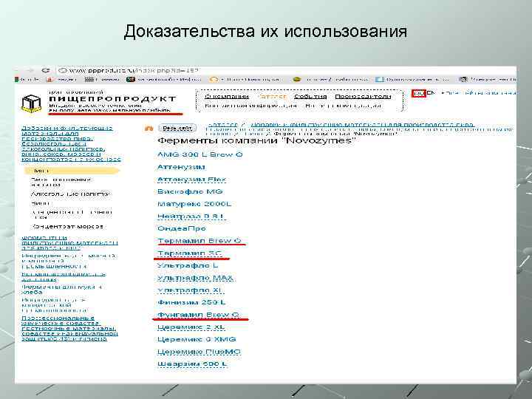Open Ферменты для муки и хлеба sidebar item
532x399 pixels.
[x=62, y=290]
